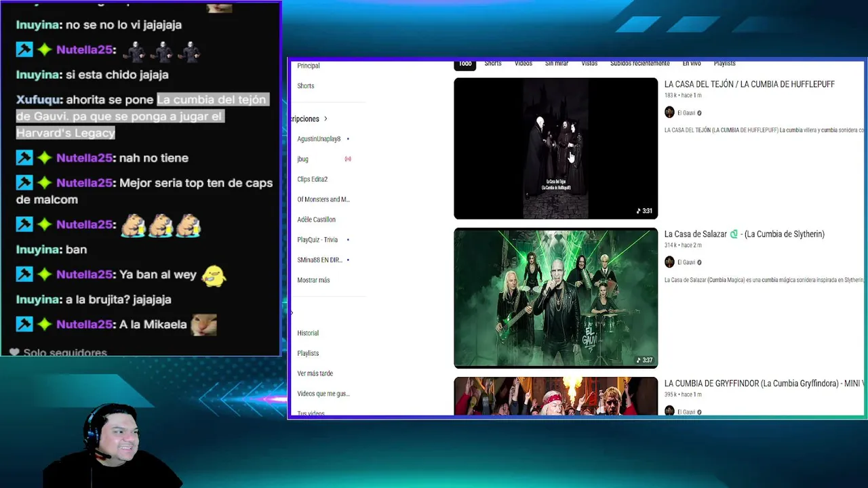Expand Mostrar más in subscriptions
This screenshot has height=488, width=868.
click(x=313, y=280)
